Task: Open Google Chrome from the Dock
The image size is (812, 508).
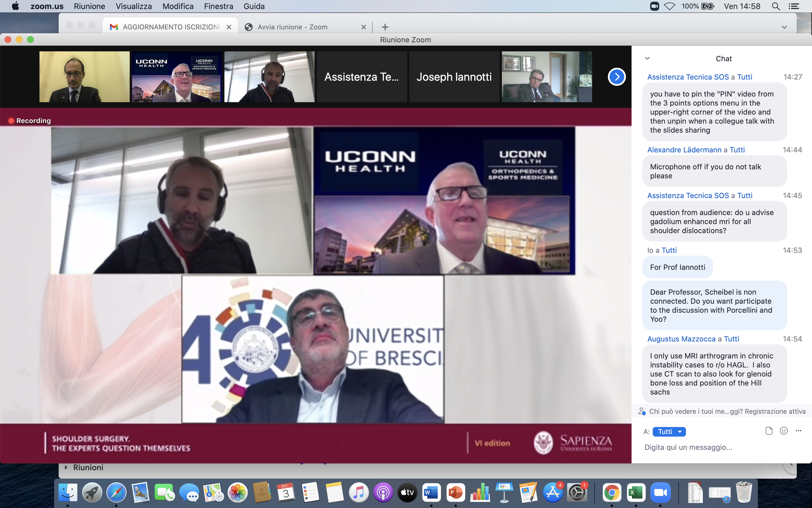Action: [612, 493]
